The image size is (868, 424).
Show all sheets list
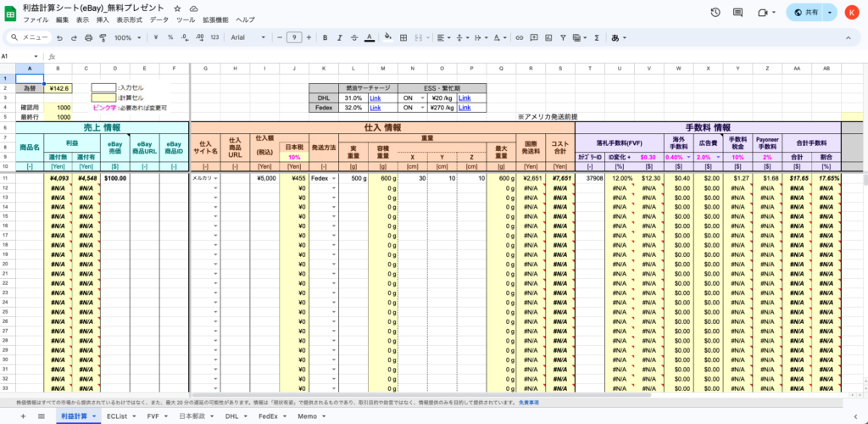click(41, 416)
